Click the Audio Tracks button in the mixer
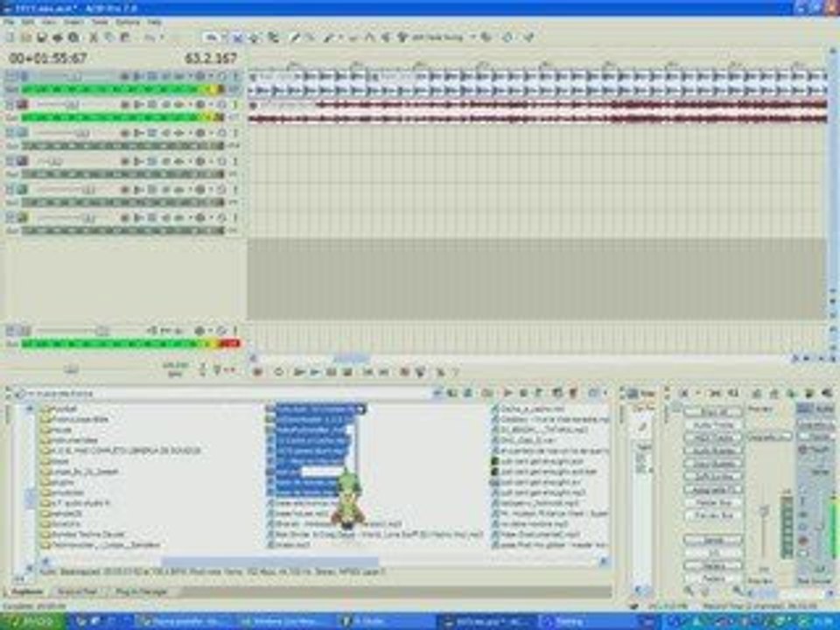The image size is (840, 630). (x=711, y=424)
